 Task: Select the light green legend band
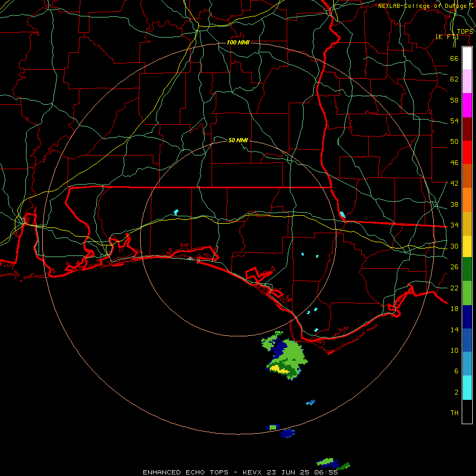[467, 293]
